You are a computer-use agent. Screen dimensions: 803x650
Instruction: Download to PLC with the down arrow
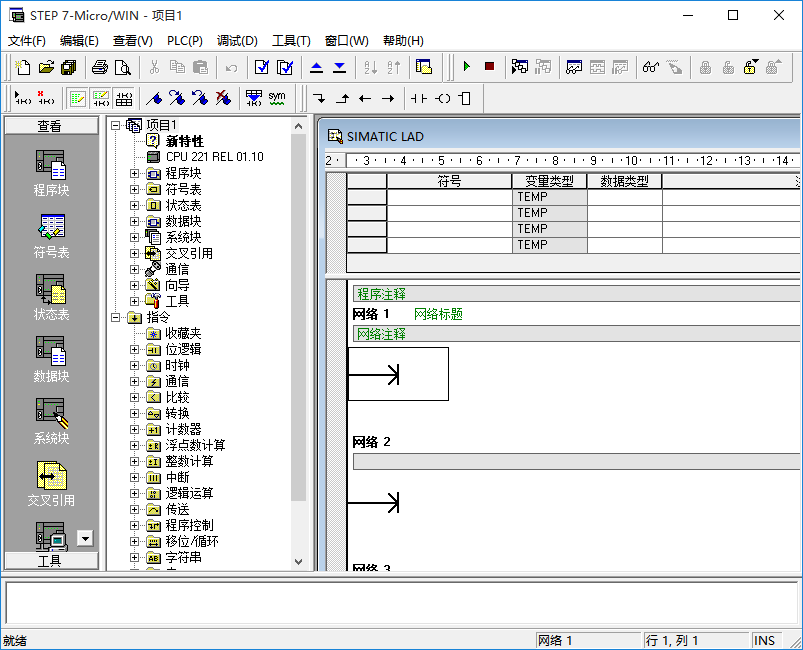point(340,67)
